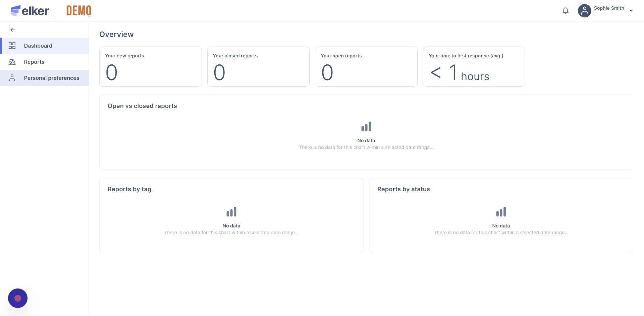The image size is (644, 316).
Task: Click the '< 1 hours' value
Action: point(460,73)
